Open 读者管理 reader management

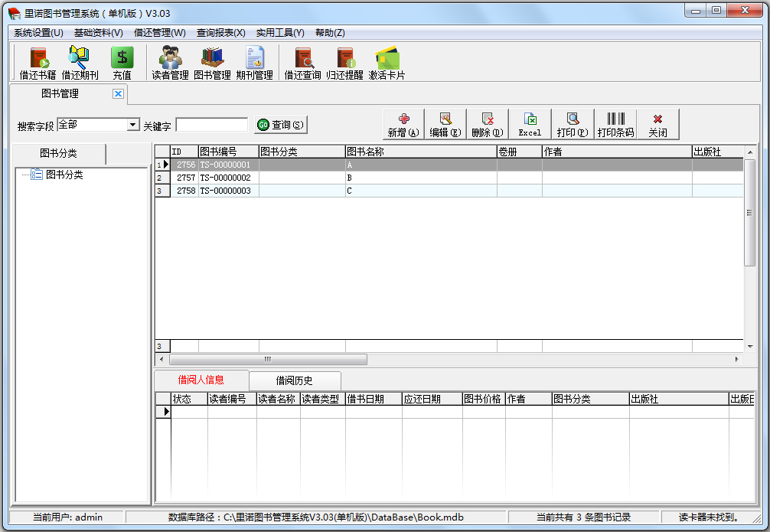(170, 63)
